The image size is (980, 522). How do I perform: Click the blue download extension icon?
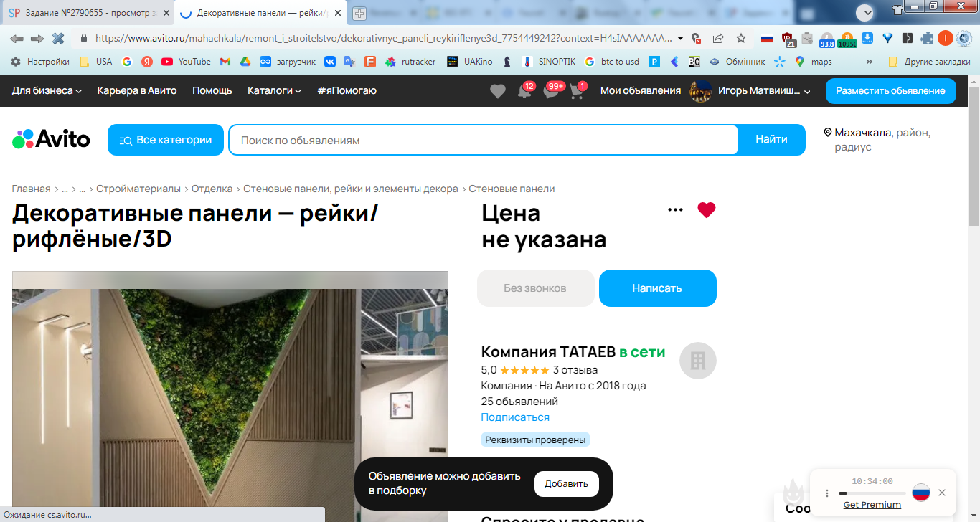(x=867, y=39)
